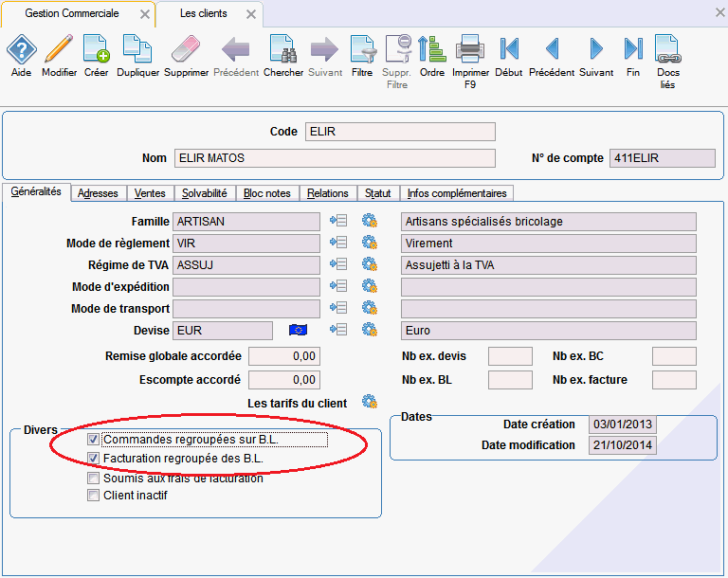Open the Famille lookup list button
This screenshot has width=728, height=578.
tap(338, 221)
